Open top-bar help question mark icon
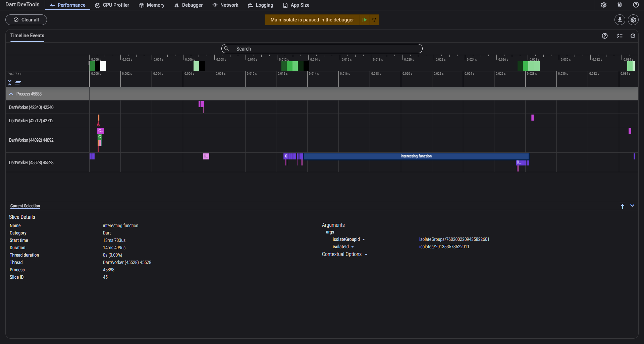 pyautogui.click(x=636, y=5)
